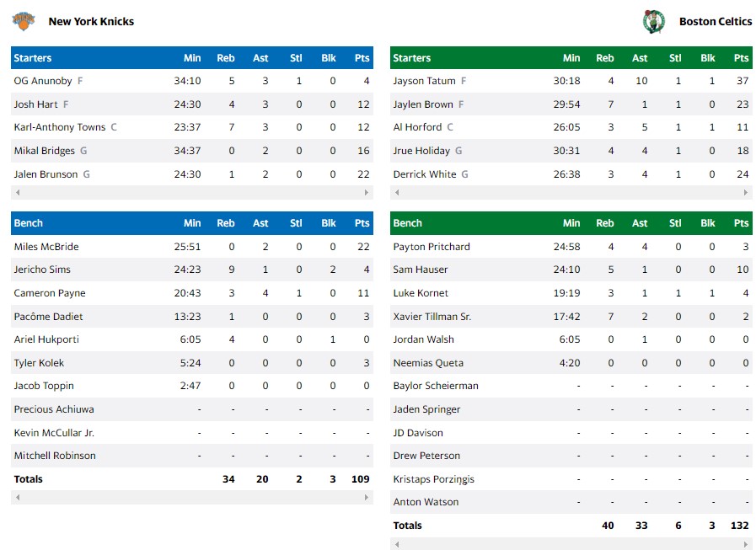
Task: Click Pts column header in Knicks starters
Action: (x=362, y=58)
